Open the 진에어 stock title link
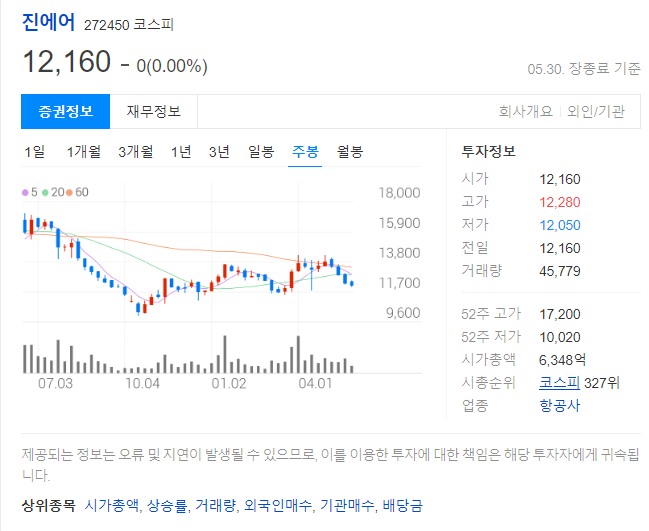 (48, 22)
